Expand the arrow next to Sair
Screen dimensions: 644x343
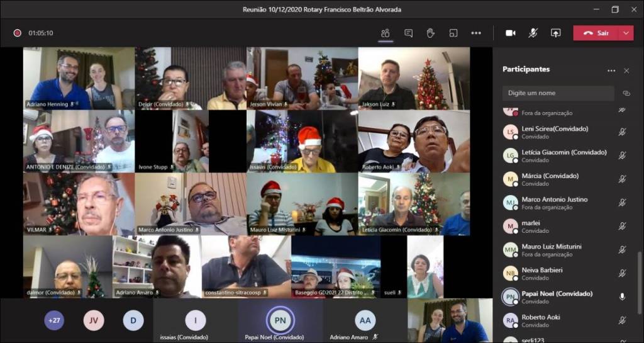[x=626, y=33]
